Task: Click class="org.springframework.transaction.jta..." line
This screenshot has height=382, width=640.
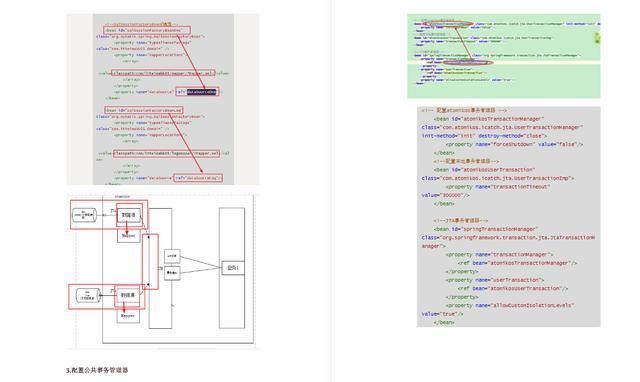Action: tap(508, 238)
